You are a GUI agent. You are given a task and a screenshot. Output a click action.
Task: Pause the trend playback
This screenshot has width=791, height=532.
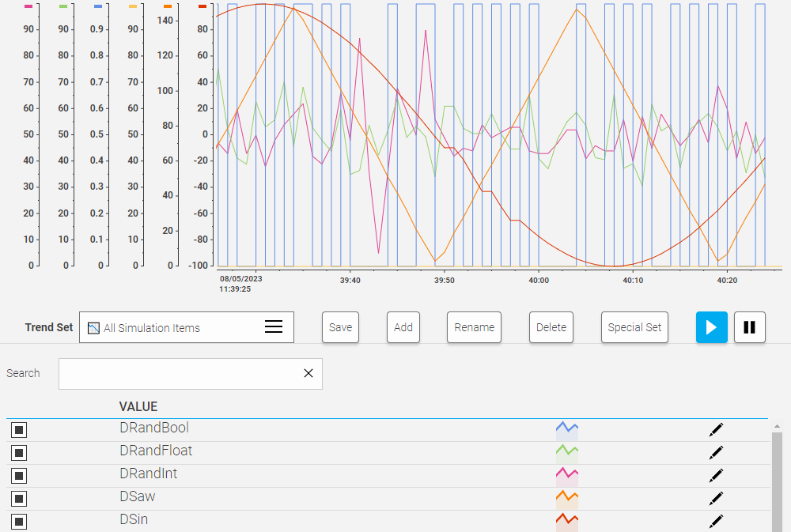click(749, 326)
